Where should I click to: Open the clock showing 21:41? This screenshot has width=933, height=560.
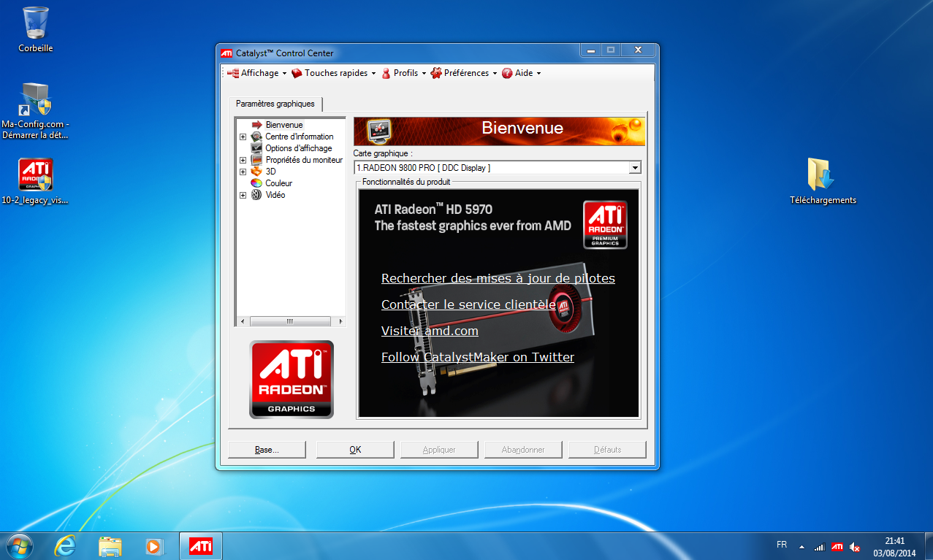click(894, 546)
